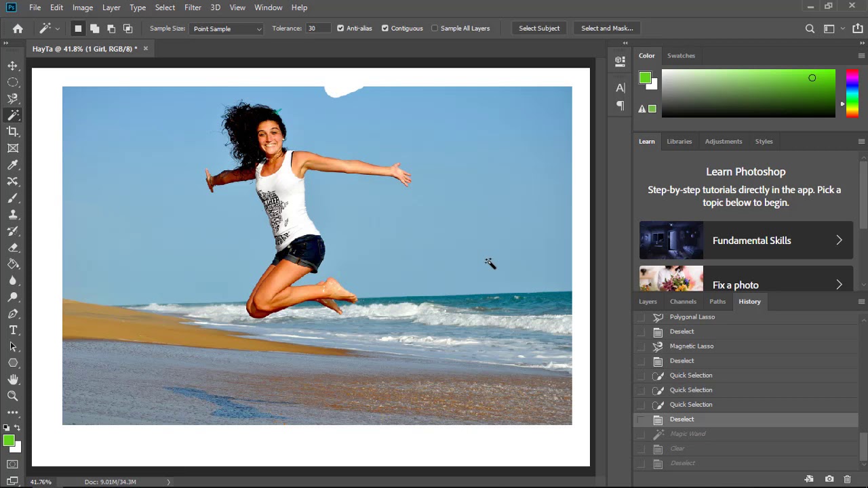The image size is (868, 488).
Task: Open the Sample Size dropdown
Action: point(226,28)
